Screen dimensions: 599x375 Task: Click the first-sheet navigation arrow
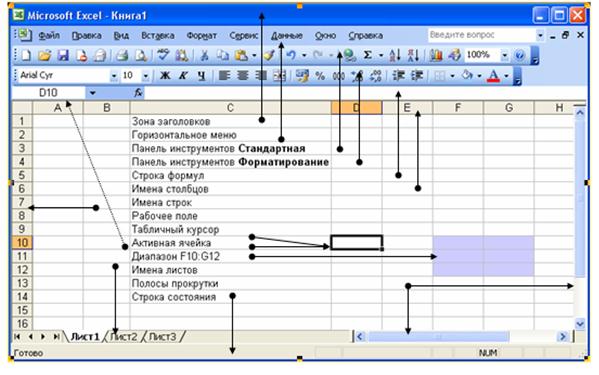17,336
